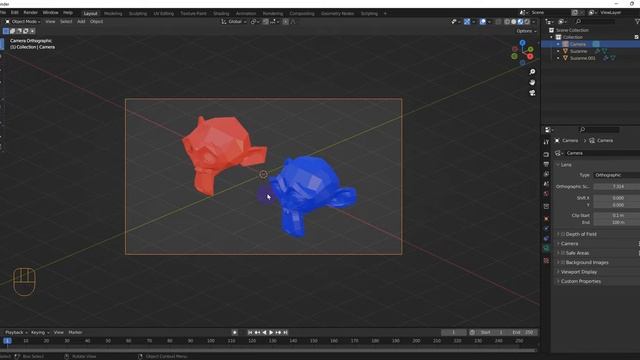Image resolution: width=640 pixels, height=360 pixels.
Task: Jump to the timeline end frame
Action: [285, 333]
